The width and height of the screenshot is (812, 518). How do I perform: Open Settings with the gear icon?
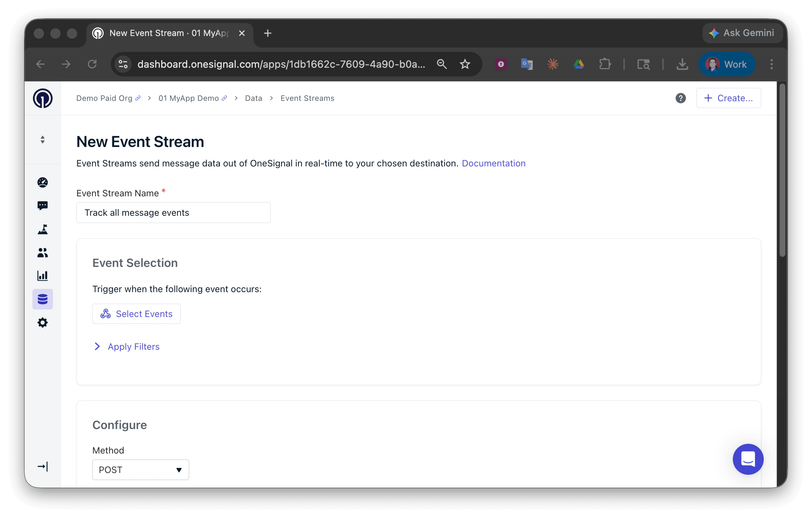(x=42, y=322)
